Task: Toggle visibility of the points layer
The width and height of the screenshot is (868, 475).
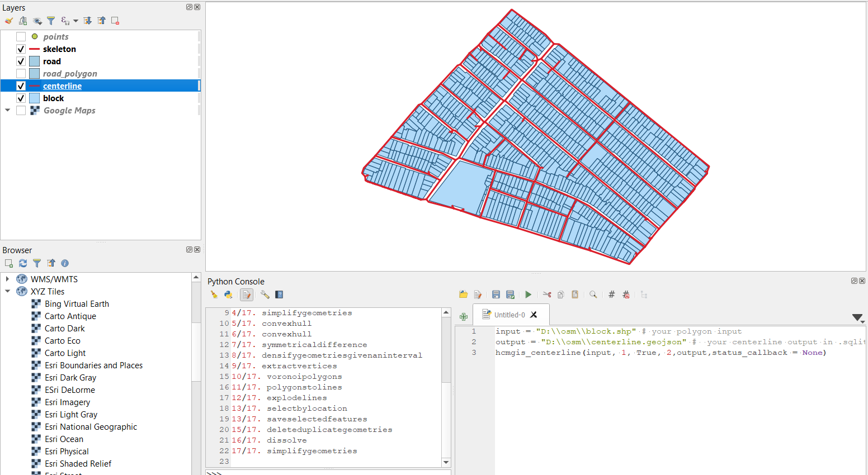Action: click(21, 37)
